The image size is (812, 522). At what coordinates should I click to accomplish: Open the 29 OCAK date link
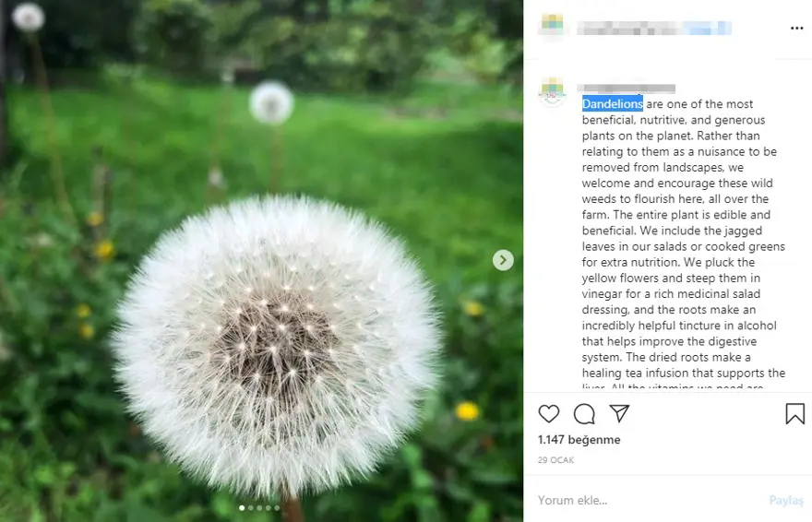[x=555, y=460]
